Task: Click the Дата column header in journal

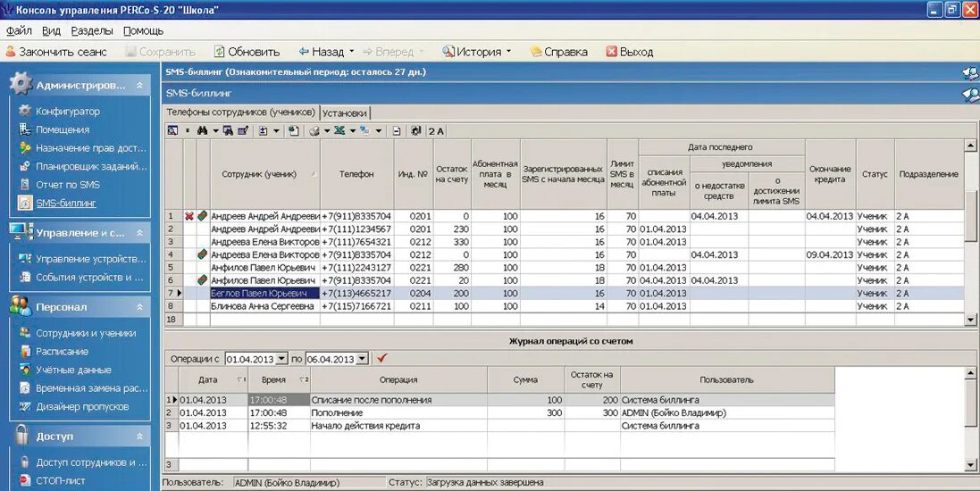Action: (214, 379)
